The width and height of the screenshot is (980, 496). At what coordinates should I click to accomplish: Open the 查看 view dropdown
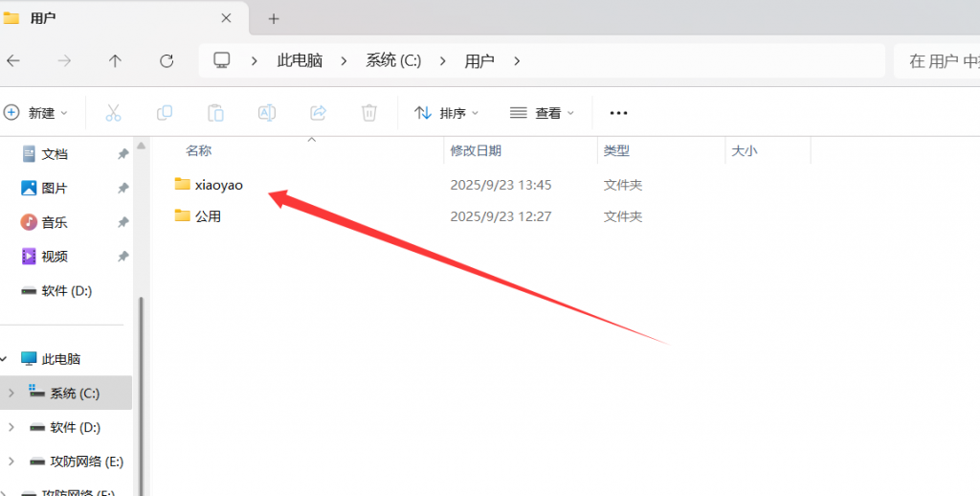[542, 113]
